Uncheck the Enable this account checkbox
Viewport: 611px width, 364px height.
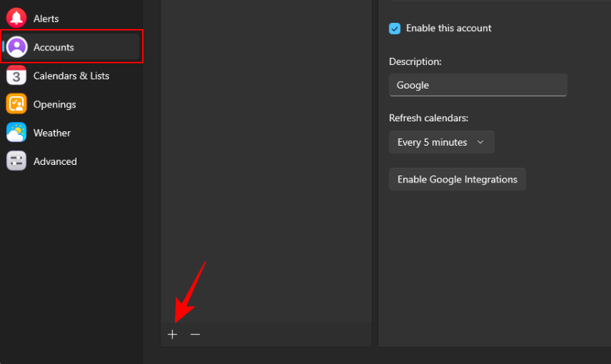pyautogui.click(x=395, y=28)
